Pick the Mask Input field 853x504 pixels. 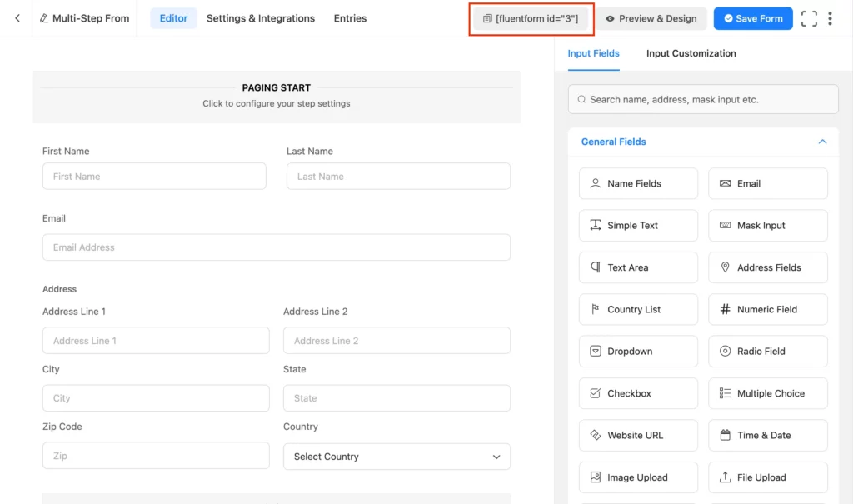point(767,225)
